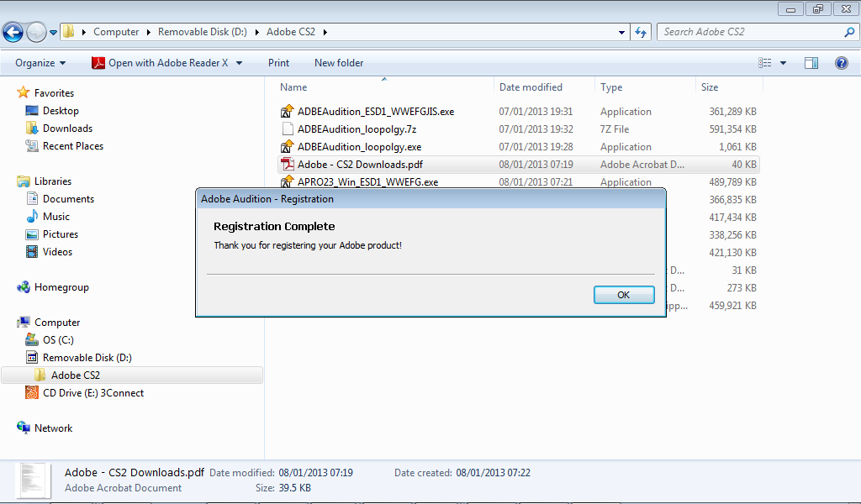
Task: Refresh the folder view
Action: click(x=640, y=33)
